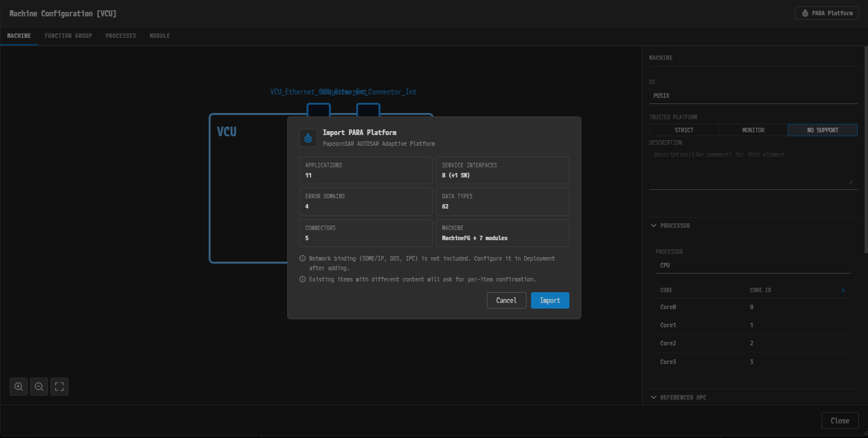Click the Core3 row name
The height and width of the screenshot is (438, 868).
tap(668, 362)
